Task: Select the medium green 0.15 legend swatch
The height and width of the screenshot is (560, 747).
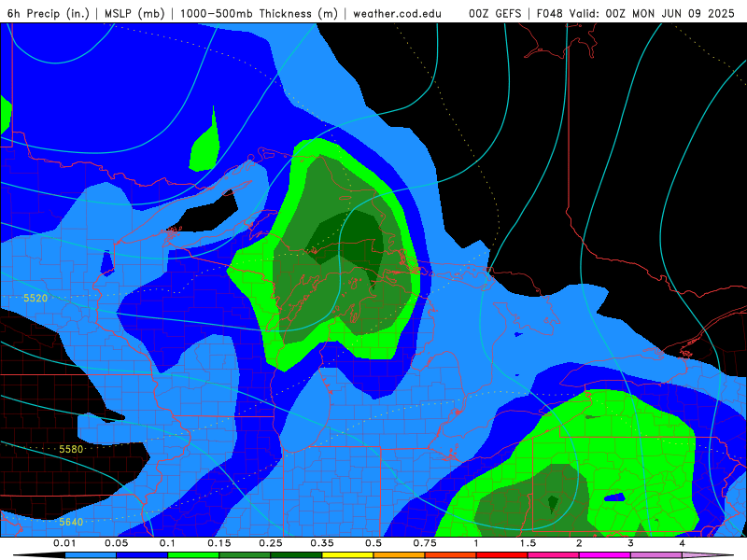Action: click(245, 555)
